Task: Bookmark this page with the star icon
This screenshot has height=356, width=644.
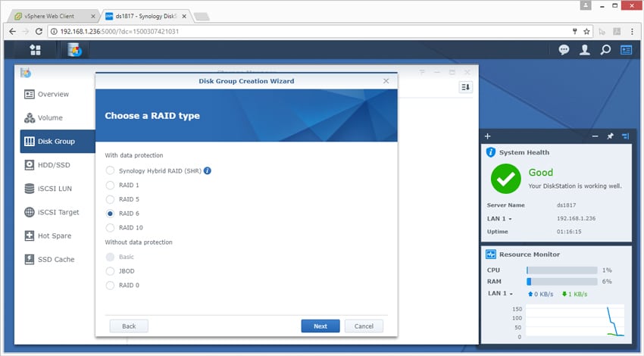Action: (x=586, y=32)
